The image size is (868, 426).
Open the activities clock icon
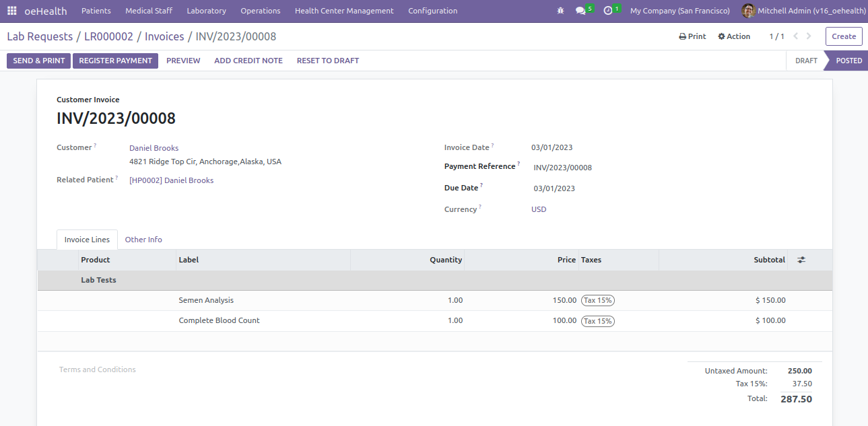click(608, 11)
